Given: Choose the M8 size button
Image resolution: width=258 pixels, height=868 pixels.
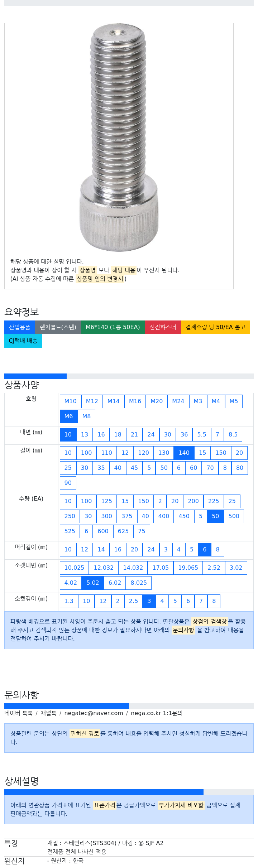Looking at the screenshot, I should [86, 416].
